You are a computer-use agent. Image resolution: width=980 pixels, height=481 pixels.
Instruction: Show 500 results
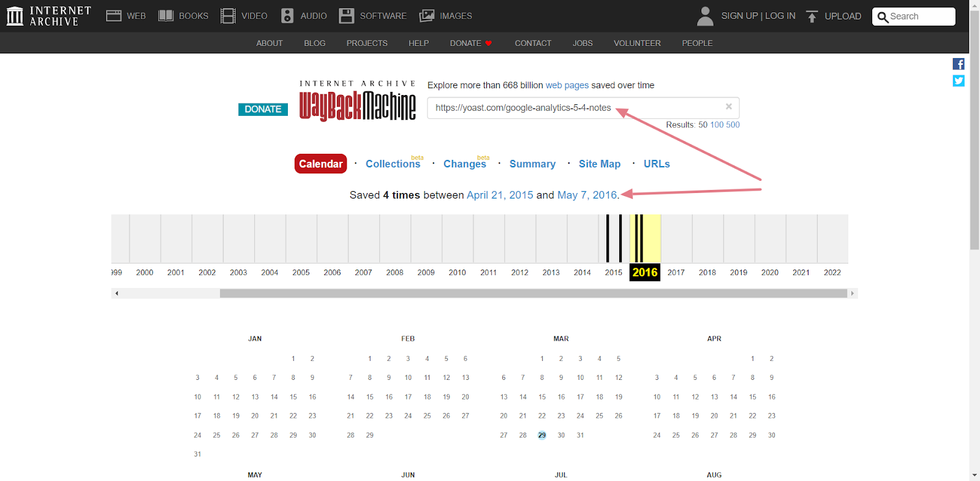tap(733, 124)
